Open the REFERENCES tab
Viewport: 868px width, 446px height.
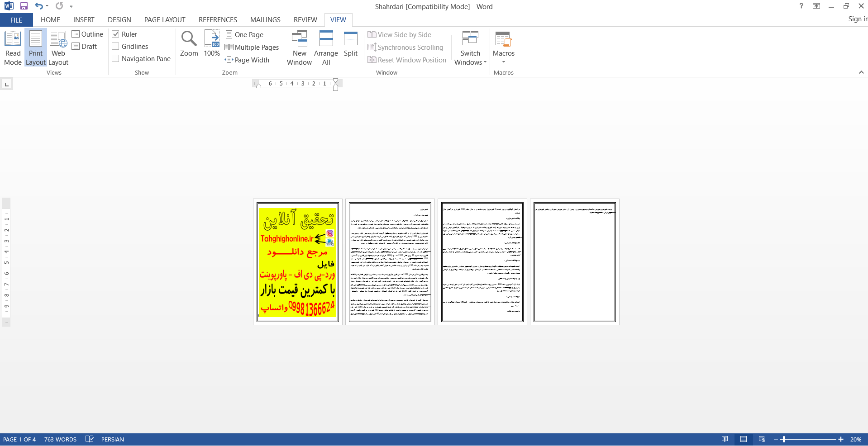218,20
